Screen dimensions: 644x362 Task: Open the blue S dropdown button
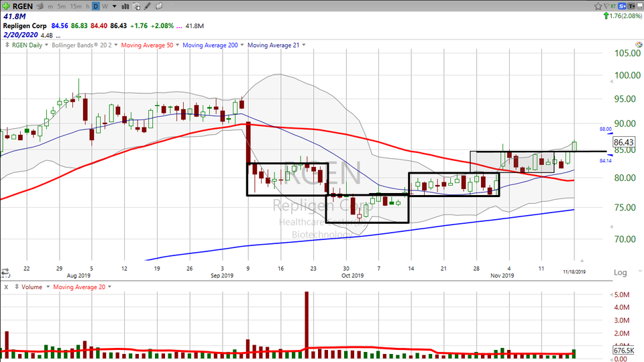click(623, 6)
